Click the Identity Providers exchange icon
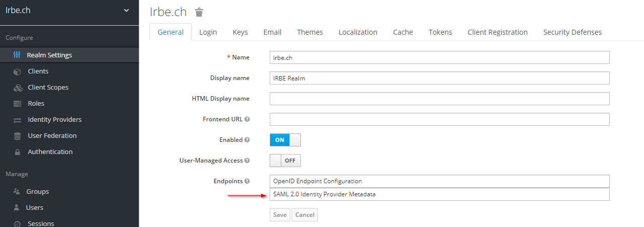This screenshot has height=227, width=644. (18, 120)
